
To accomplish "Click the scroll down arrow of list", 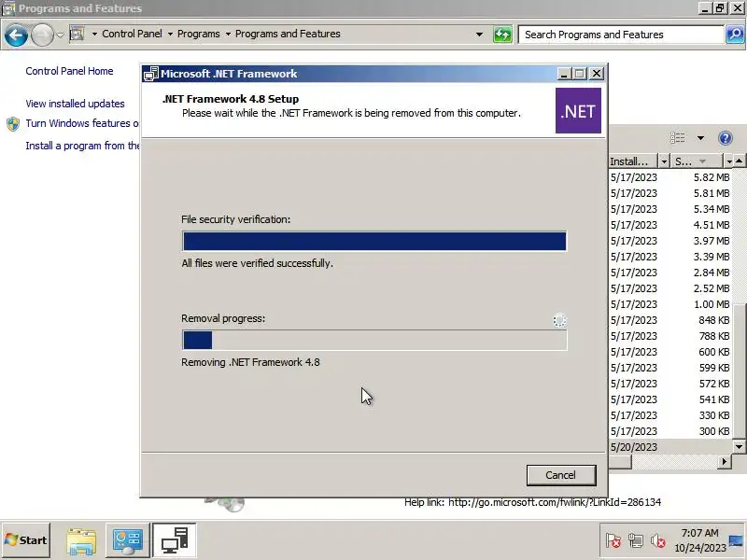I will (739, 447).
